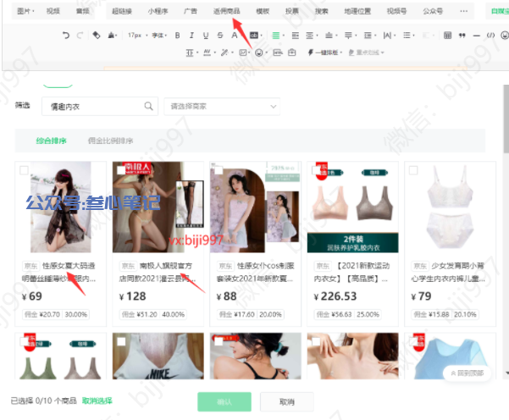Open the 请选择商家 merchant dropdown
The image size is (509, 420).
point(222,106)
